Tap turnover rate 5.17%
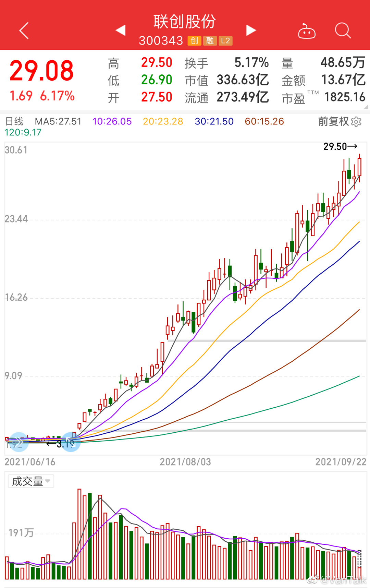 coord(251,62)
